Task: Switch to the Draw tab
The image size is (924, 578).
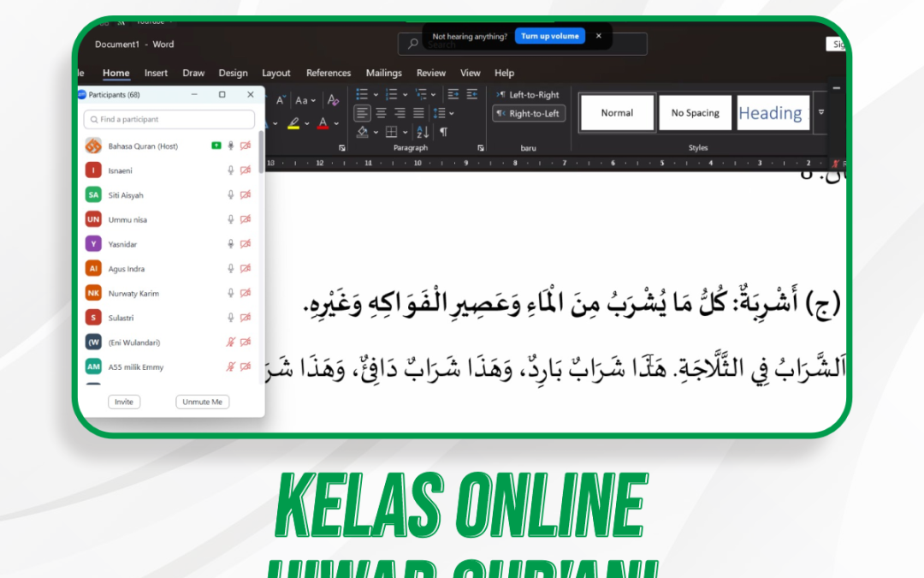Action: [193, 73]
